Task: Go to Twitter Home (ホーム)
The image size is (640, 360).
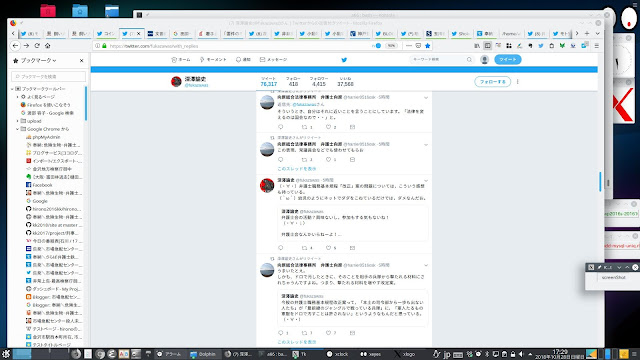Action: tap(181, 60)
